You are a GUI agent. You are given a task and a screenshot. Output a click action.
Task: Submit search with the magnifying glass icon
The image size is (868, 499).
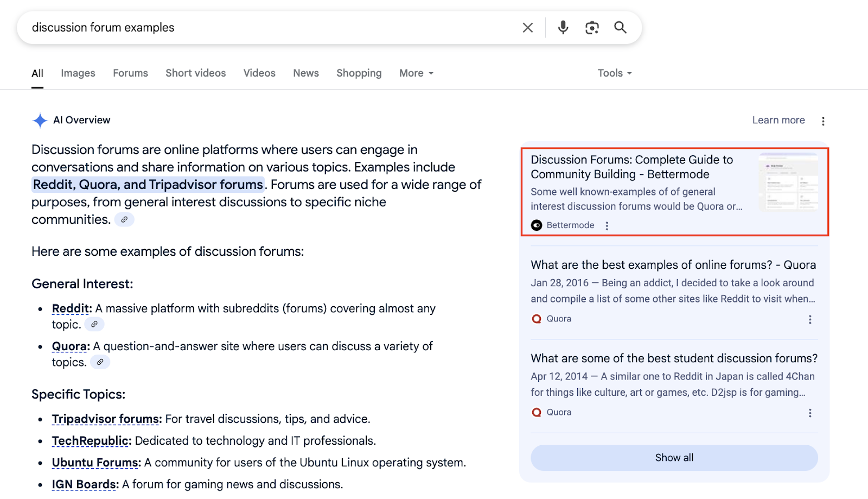coord(620,27)
